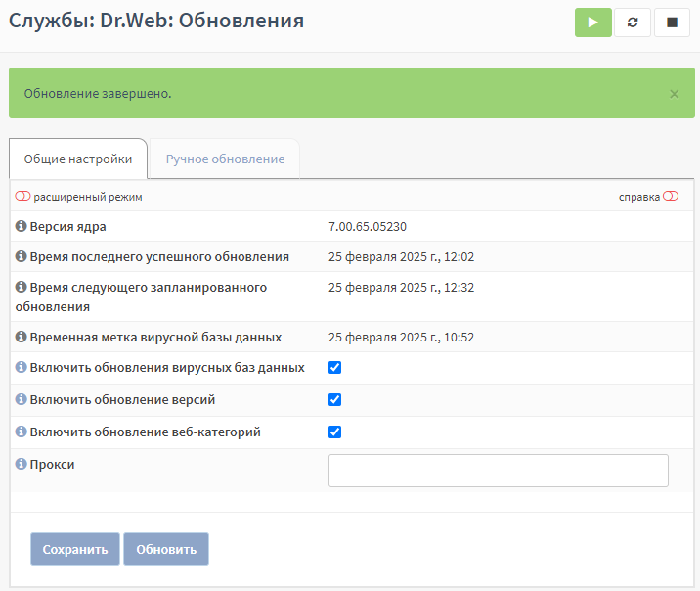Click the 'Обновить' button
The height and width of the screenshot is (591, 700).
[166, 549]
